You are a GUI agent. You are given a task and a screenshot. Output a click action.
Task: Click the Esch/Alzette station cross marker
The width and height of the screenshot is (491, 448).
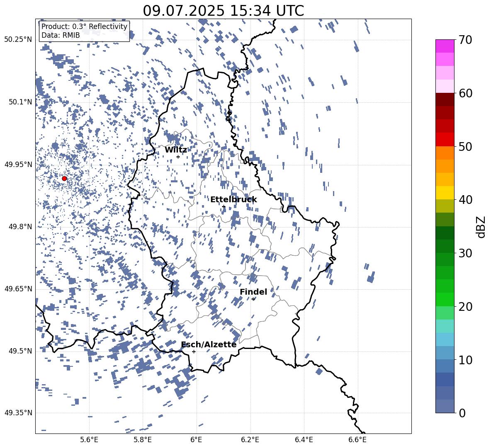click(194, 351)
